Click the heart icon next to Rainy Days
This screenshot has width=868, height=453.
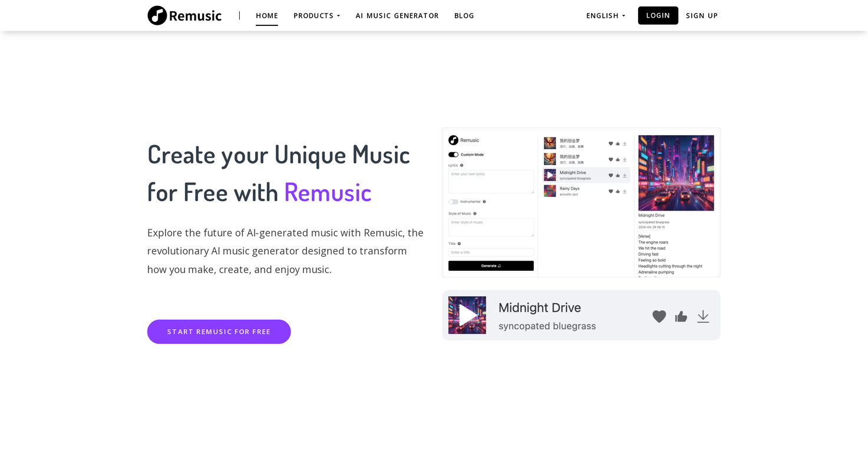click(x=610, y=191)
